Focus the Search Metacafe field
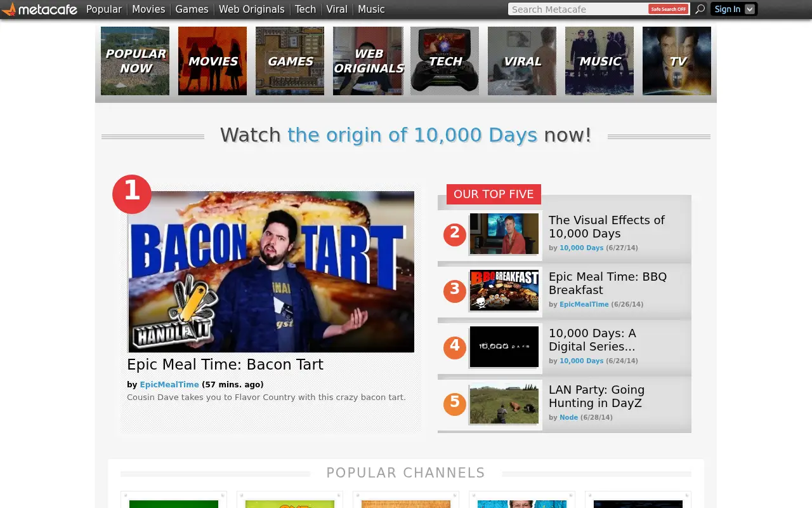This screenshot has width=812, height=508. click(578, 9)
